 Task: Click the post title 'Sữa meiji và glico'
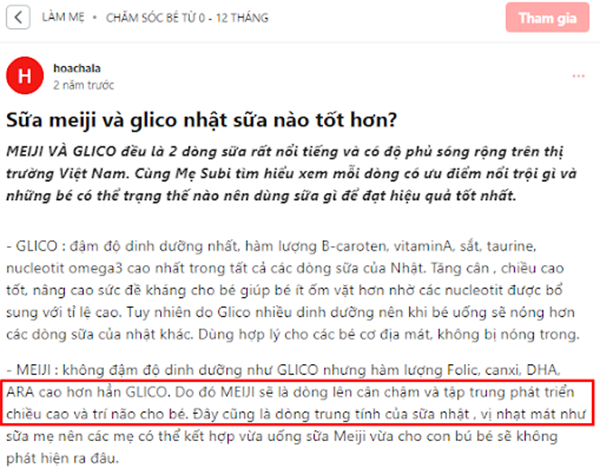tap(201, 120)
